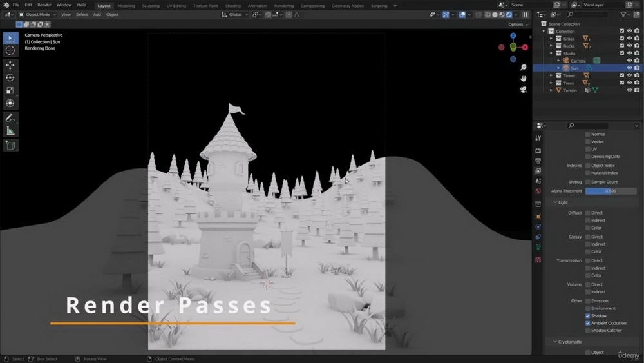The width and height of the screenshot is (644, 363).
Task: Disable Camera in renders camera icon
Action: (637, 61)
